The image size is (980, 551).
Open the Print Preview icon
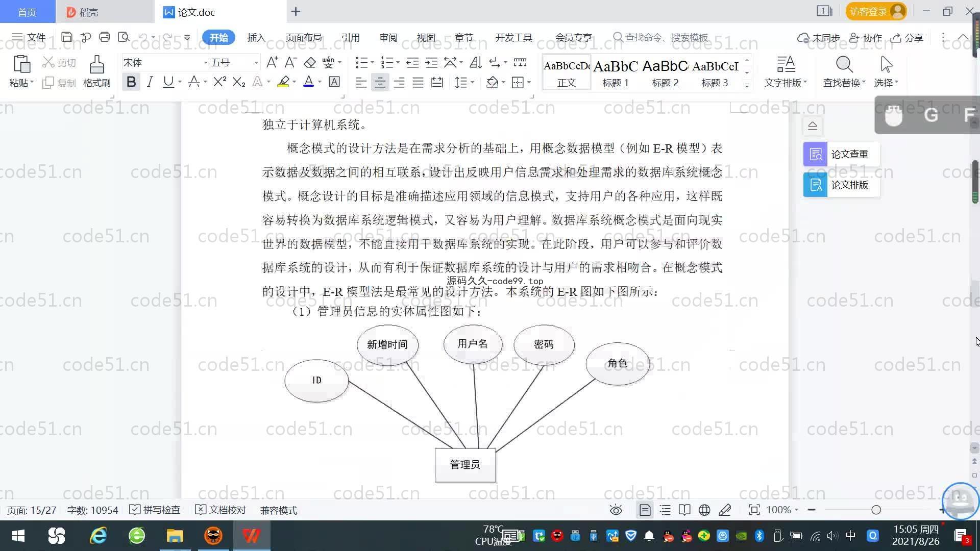[x=124, y=37]
